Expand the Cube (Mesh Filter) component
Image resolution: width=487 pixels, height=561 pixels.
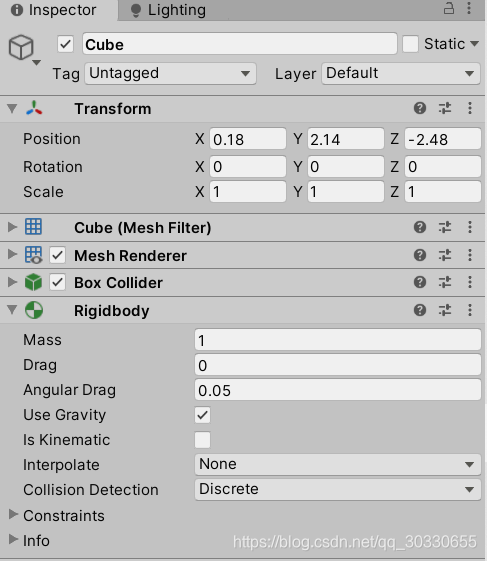12,227
